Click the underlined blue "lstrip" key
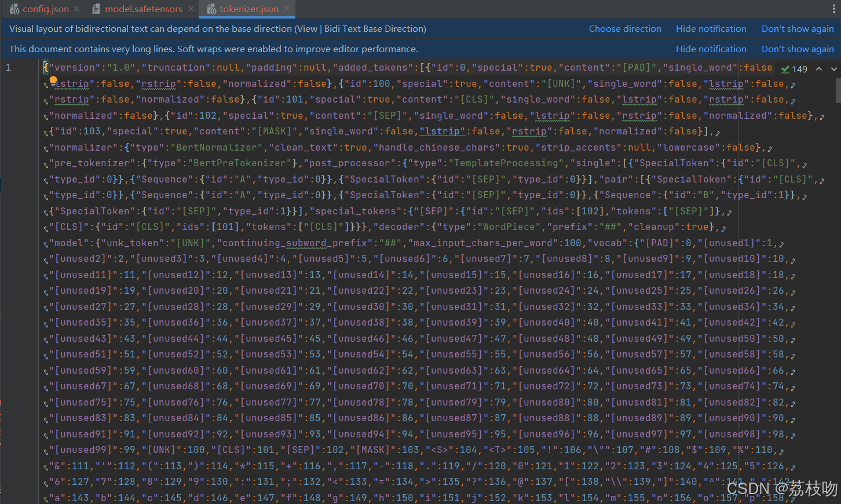The image size is (841, 504). 443,132
